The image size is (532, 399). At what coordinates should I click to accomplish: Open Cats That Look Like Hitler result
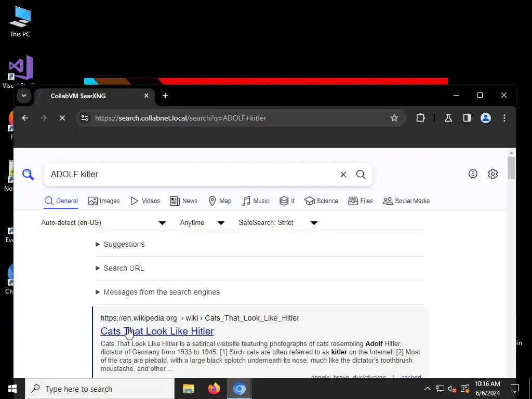(x=157, y=331)
